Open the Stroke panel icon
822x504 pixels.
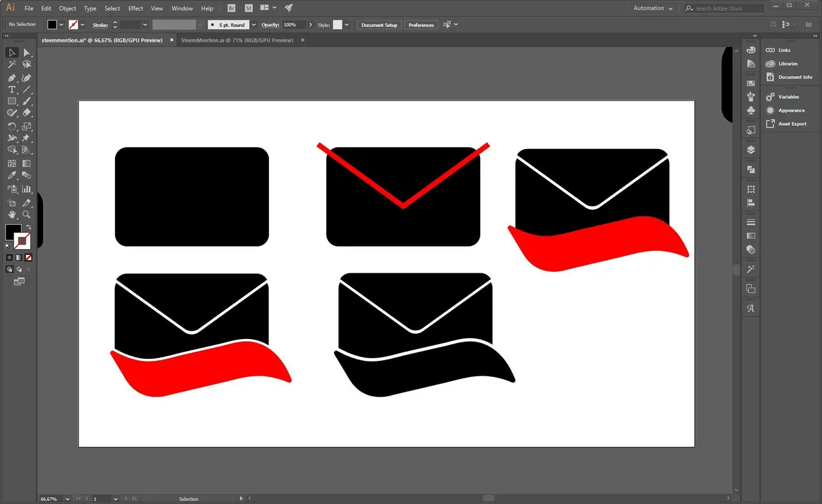pyautogui.click(x=751, y=222)
